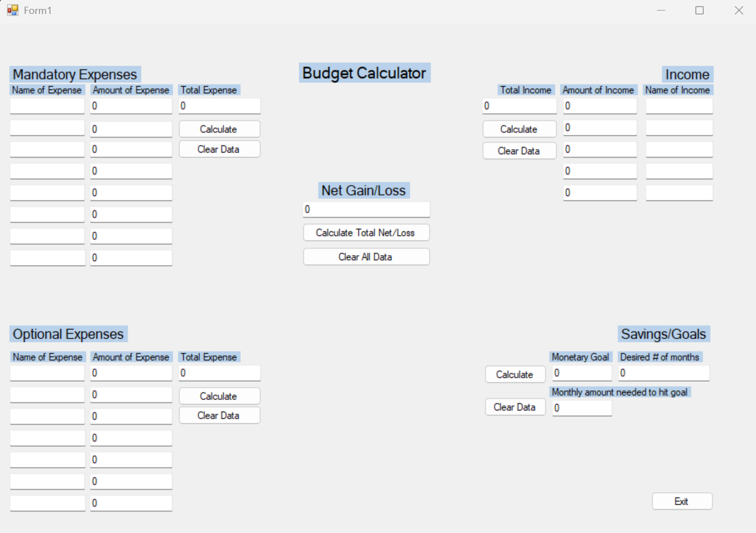The height and width of the screenshot is (533, 756).
Task: Select first Name of Expense field under Mandatory
Action: click(x=47, y=106)
